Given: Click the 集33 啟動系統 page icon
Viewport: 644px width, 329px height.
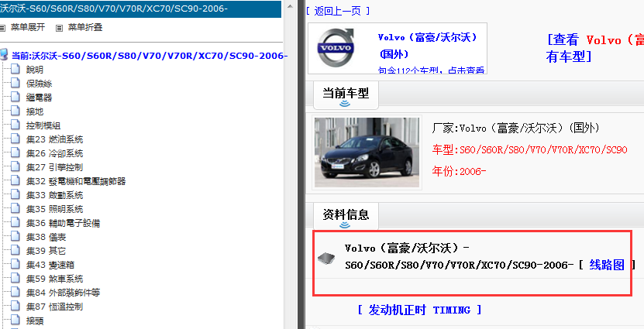Looking at the screenshot, I should click(x=15, y=194).
